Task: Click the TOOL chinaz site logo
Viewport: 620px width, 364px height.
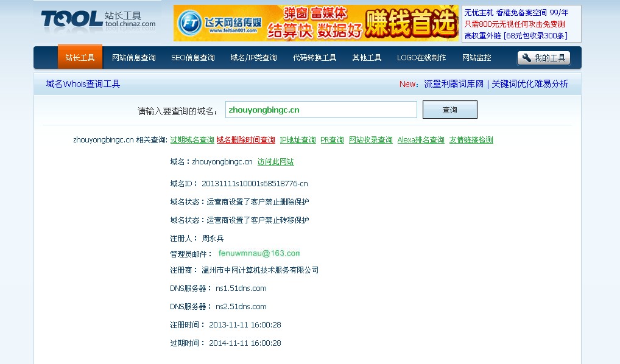Action: (x=98, y=19)
